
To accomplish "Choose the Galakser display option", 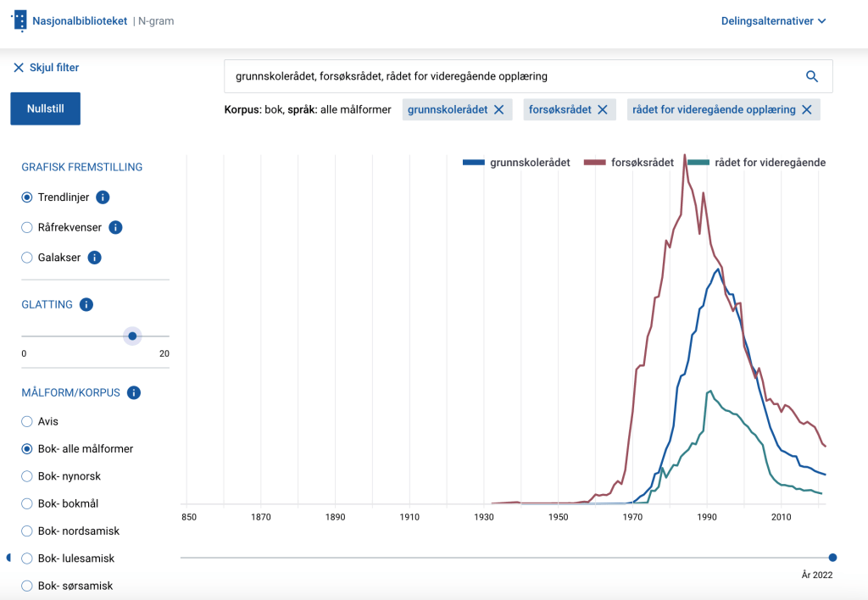I will (27, 258).
